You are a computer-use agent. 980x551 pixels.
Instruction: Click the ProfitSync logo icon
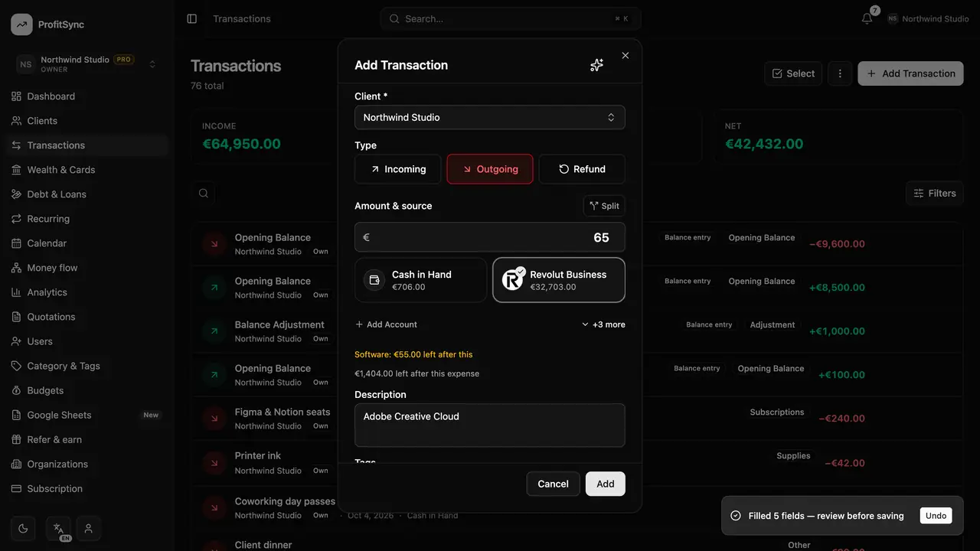coord(21,24)
